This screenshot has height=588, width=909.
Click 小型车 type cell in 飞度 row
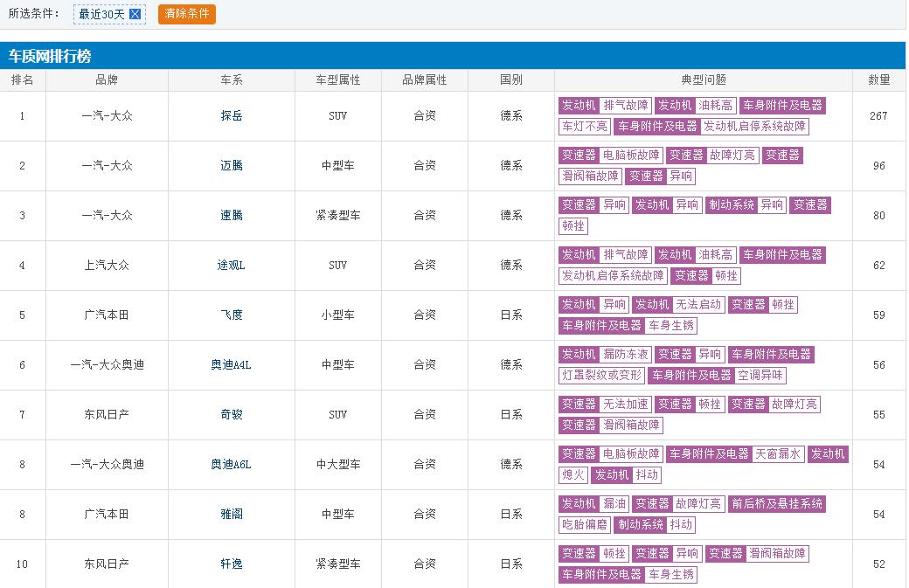(x=338, y=315)
